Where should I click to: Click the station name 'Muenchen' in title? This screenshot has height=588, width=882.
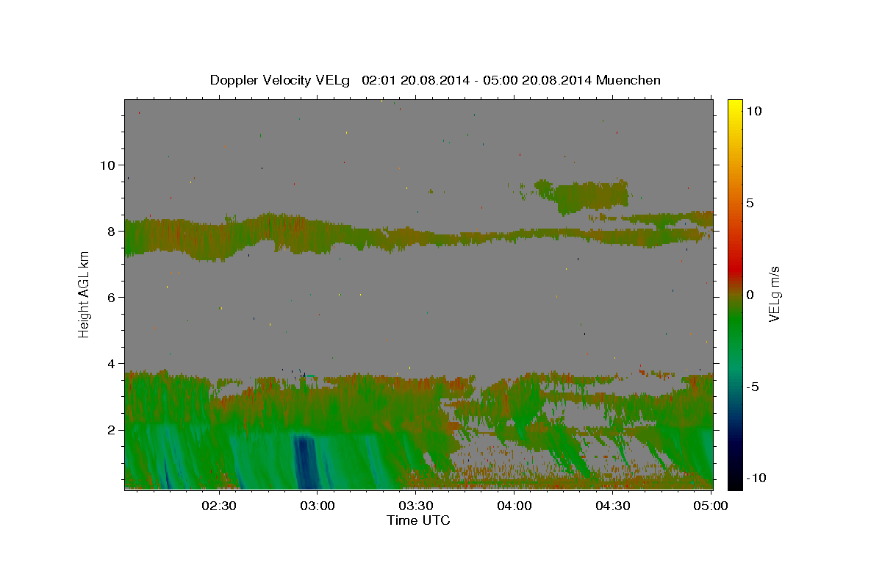tap(628, 80)
